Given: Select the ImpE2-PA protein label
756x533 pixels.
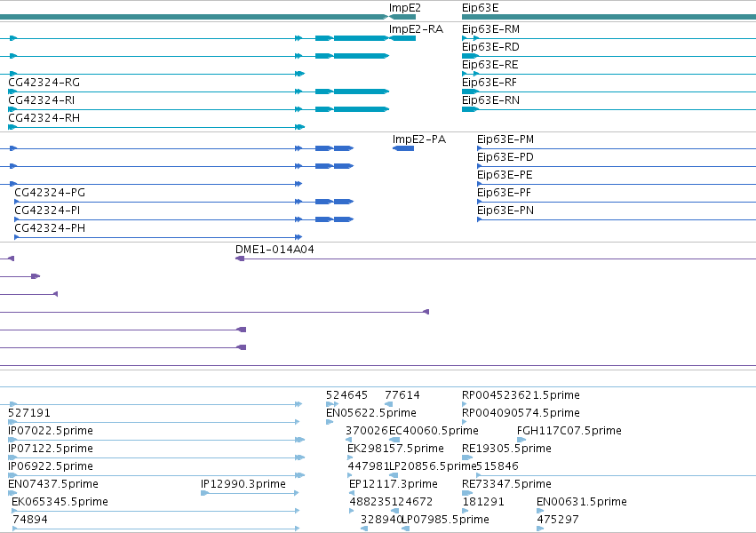Looking at the screenshot, I should 419,139.
